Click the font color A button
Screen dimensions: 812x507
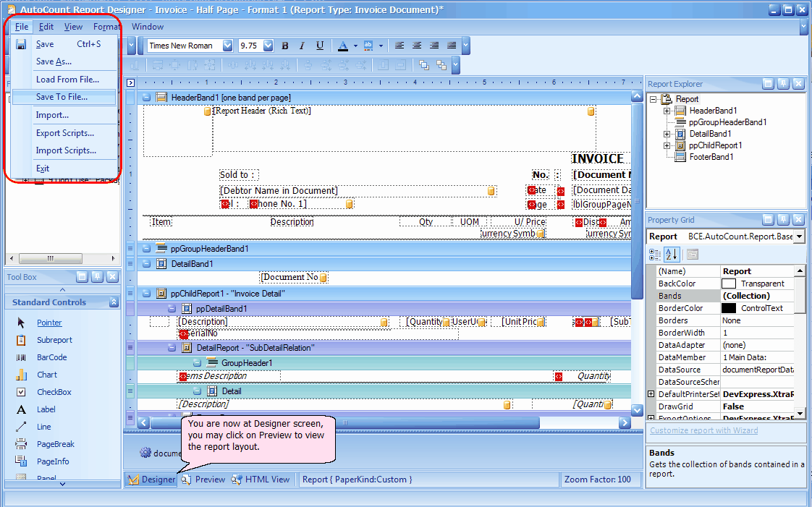tap(343, 46)
